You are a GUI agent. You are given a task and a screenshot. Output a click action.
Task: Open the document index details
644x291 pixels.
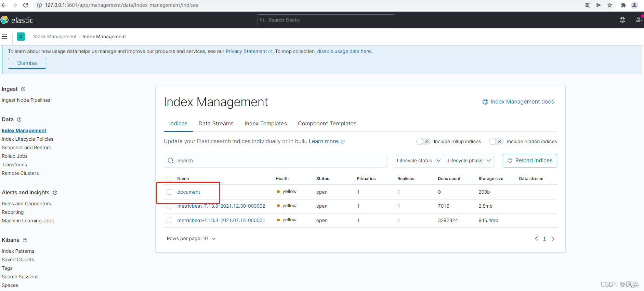(x=189, y=192)
